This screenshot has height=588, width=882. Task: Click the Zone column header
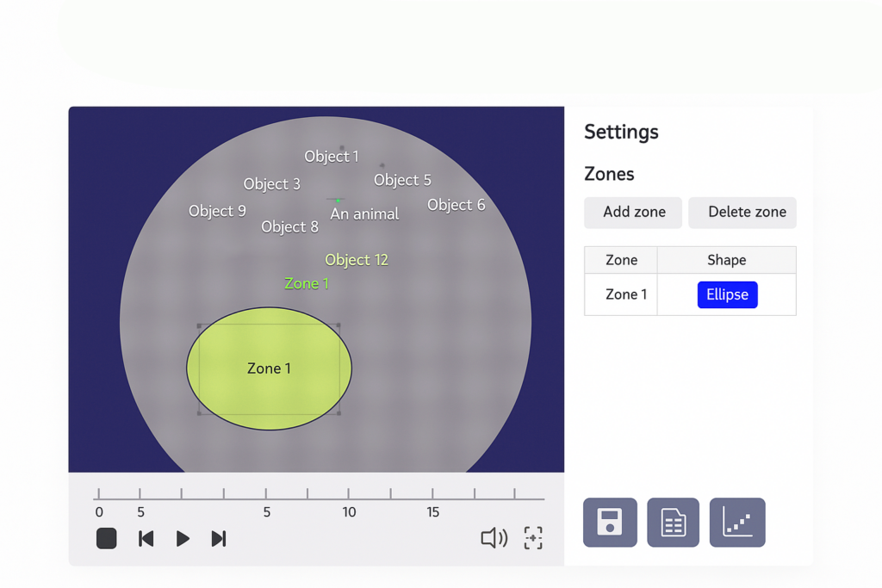coord(621,260)
